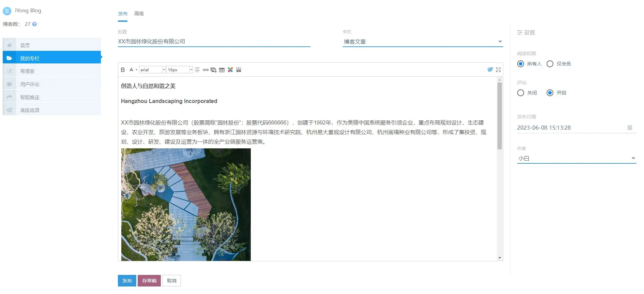Save the post with 存草稿

click(149, 281)
